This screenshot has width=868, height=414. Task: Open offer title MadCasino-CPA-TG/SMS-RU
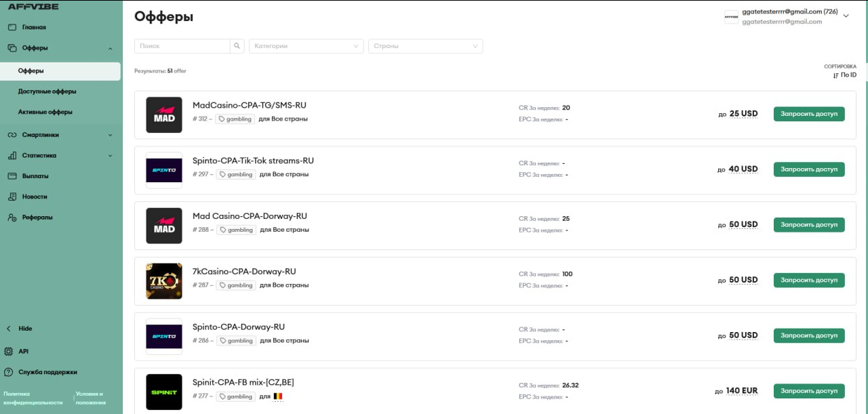250,106
